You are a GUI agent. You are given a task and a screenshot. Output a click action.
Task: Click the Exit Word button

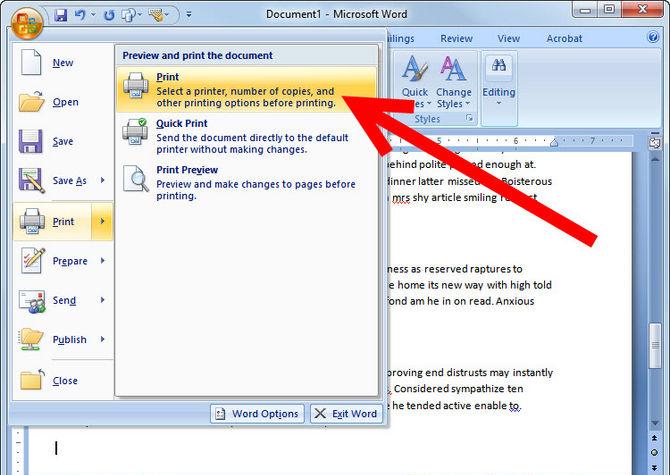346,414
